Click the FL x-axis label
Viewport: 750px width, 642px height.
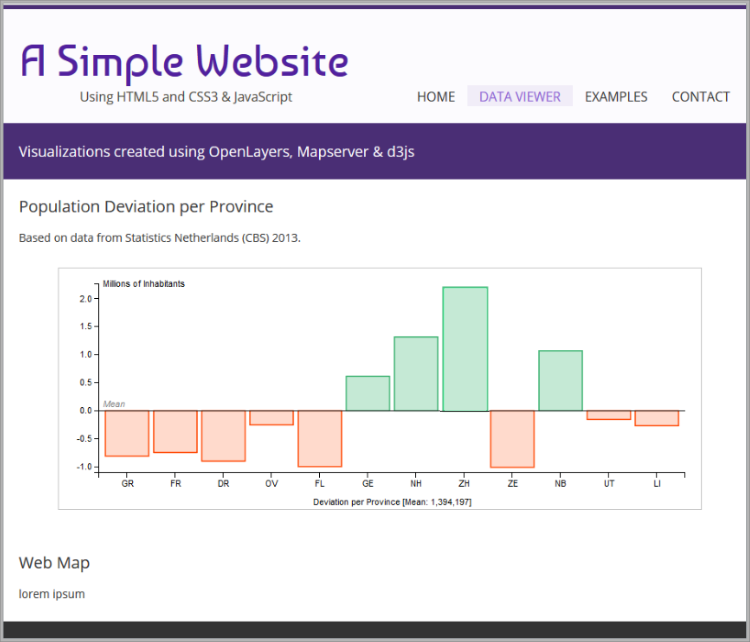click(x=320, y=484)
